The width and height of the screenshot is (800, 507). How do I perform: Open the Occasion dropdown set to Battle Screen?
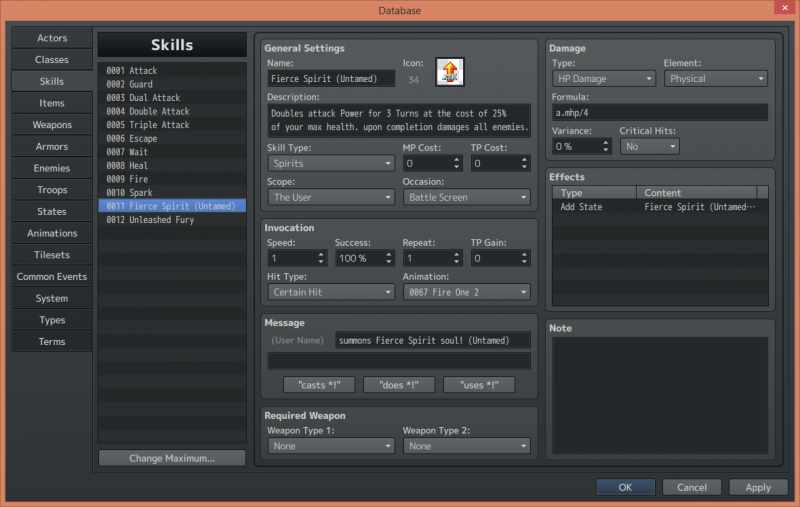coord(466,197)
